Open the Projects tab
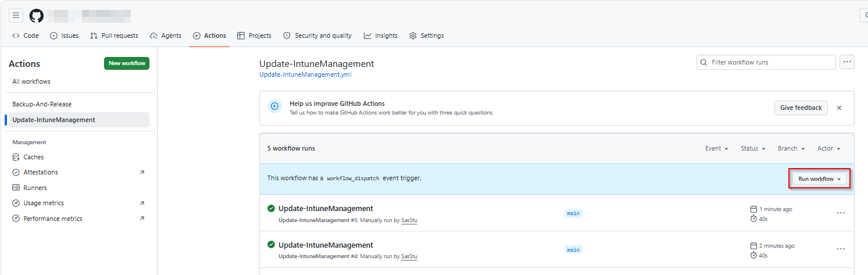 pos(254,35)
